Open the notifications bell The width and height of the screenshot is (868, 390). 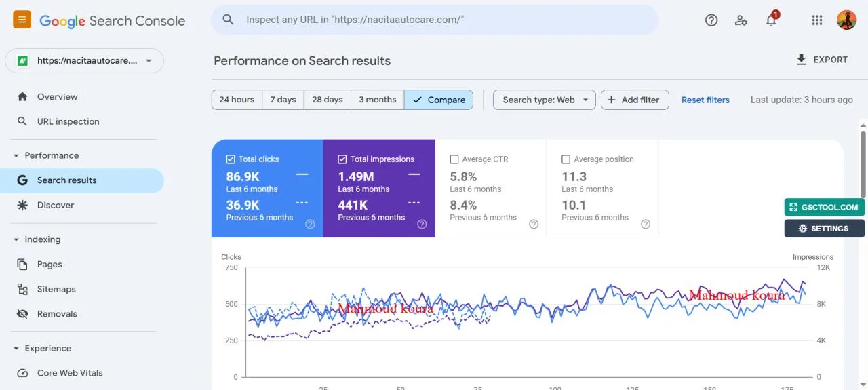tap(771, 20)
